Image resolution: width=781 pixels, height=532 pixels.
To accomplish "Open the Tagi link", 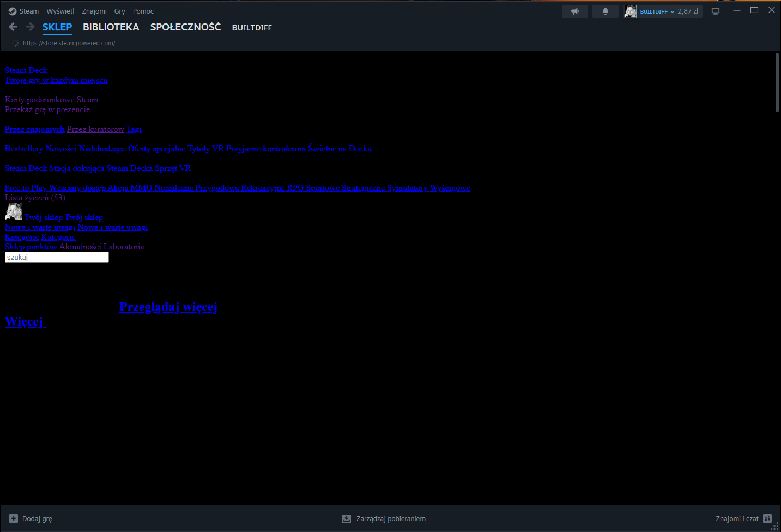I will point(134,129).
